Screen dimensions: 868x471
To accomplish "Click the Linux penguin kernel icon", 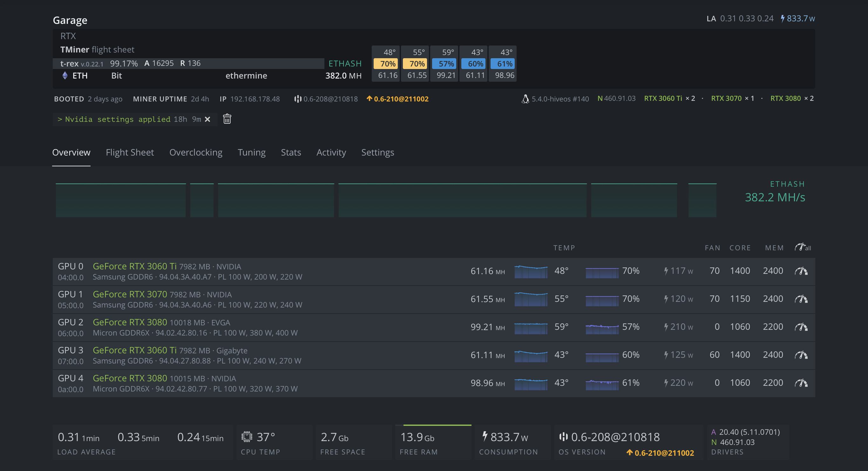I will (525, 99).
